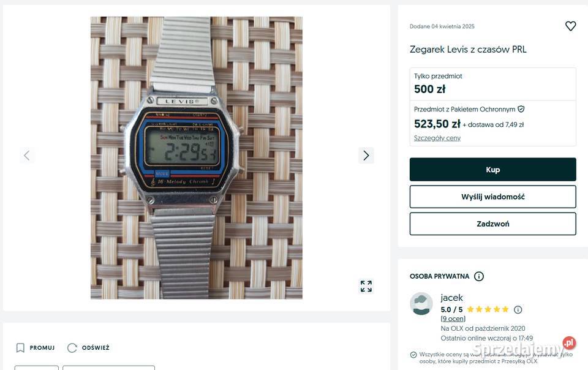Select Tylko przedmiot 500 zł option
The height and width of the screenshot is (370, 588).
[x=492, y=84]
